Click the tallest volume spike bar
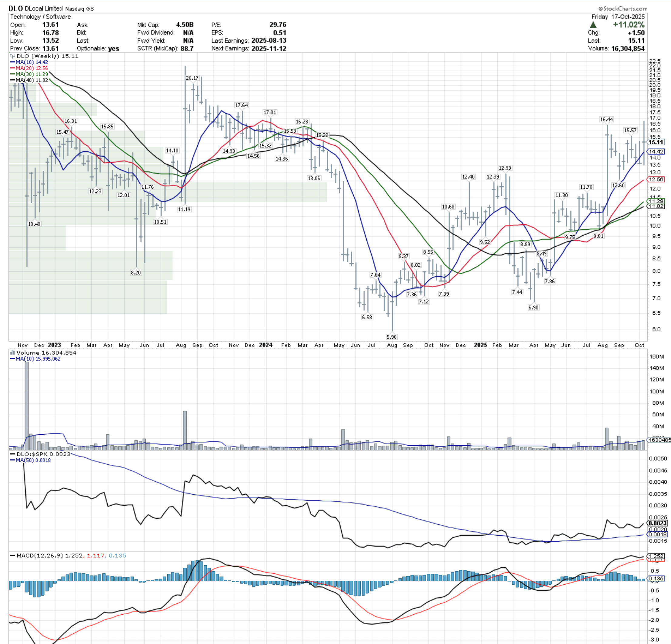671x644 pixels. pyautogui.click(x=27, y=404)
